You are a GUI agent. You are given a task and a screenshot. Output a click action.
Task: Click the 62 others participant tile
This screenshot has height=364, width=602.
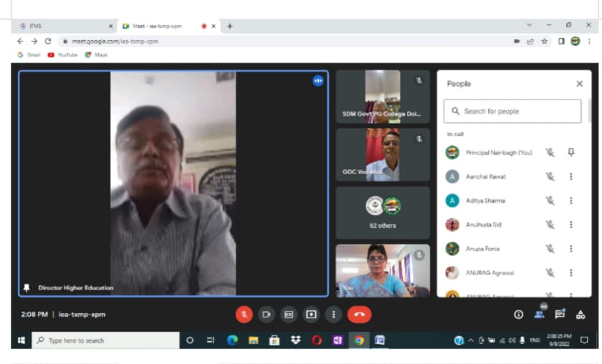(x=383, y=213)
